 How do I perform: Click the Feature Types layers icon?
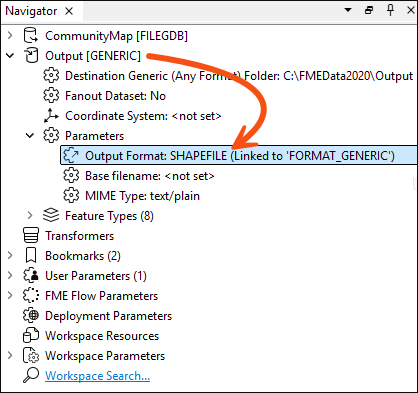point(51,216)
